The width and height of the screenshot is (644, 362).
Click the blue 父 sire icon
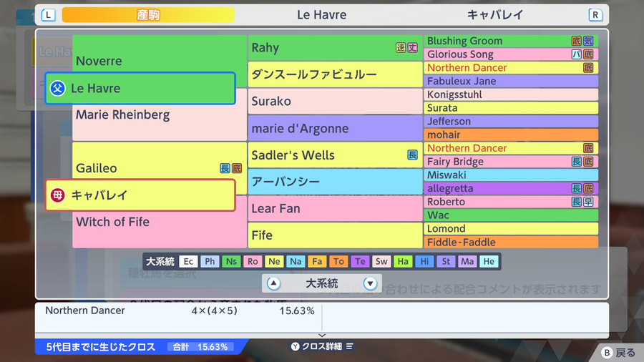(57, 88)
